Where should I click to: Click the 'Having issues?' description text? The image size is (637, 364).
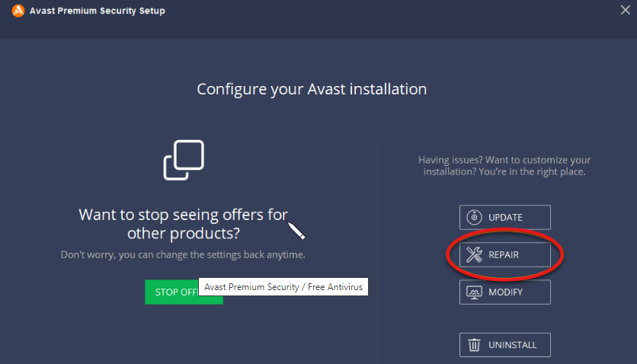[504, 166]
